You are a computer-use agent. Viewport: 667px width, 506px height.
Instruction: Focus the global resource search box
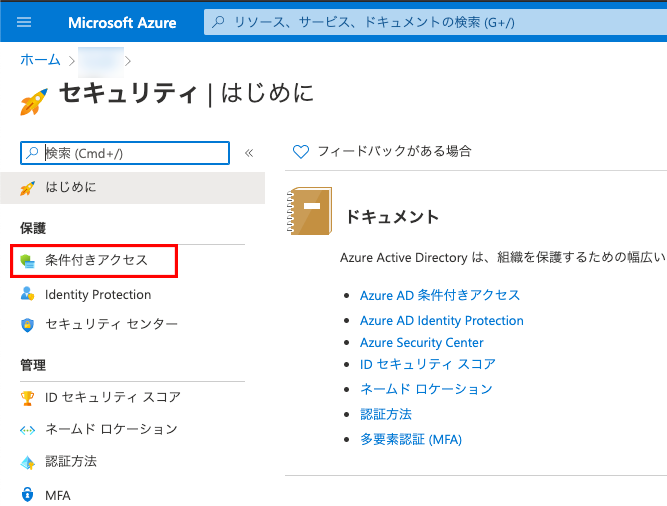[435, 22]
